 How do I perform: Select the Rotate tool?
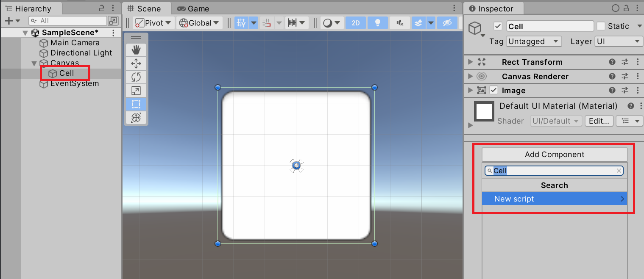click(136, 77)
